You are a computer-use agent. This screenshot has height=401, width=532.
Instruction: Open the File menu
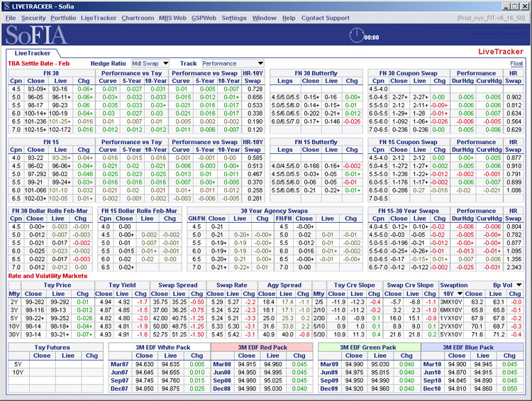pos(11,18)
